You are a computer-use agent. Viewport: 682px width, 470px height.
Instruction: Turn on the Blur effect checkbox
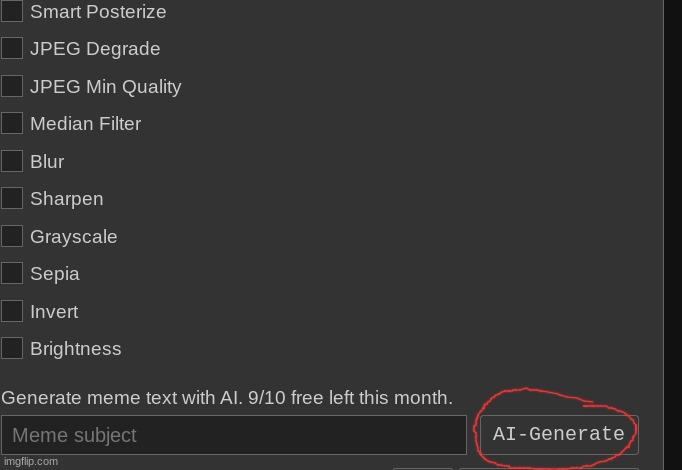point(12,161)
